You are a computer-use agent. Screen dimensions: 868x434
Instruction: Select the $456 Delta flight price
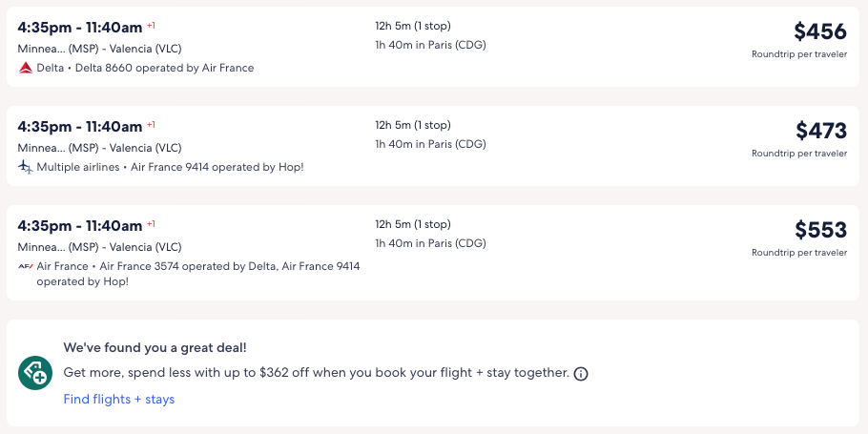coord(819,31)
